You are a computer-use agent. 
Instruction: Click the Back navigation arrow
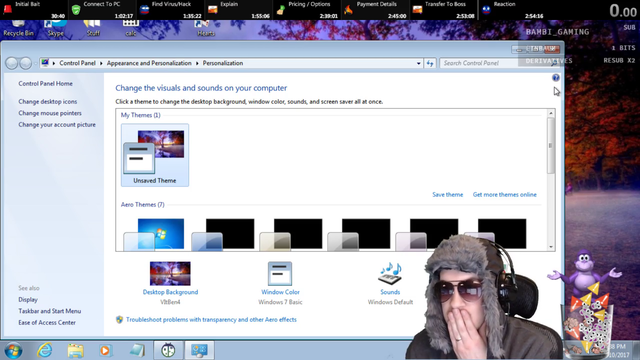(12, 63)
